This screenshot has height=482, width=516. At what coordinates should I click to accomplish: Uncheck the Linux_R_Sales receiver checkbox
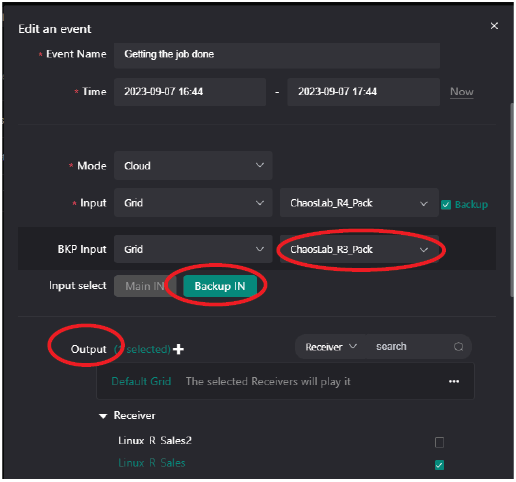439,465
